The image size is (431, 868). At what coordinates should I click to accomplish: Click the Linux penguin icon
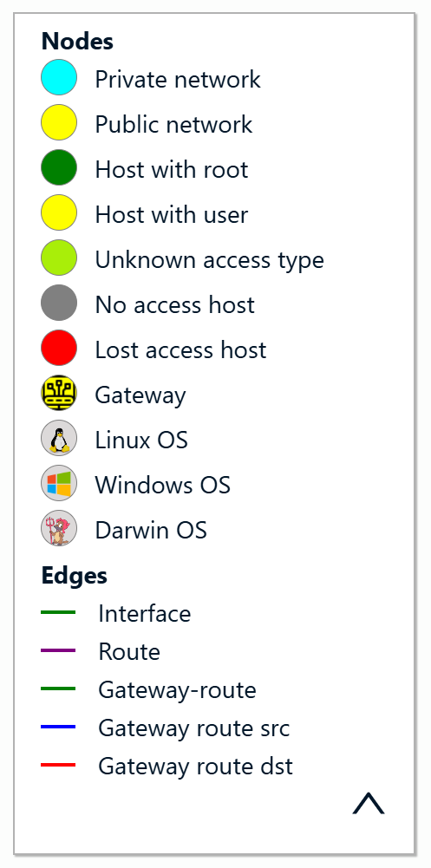59,438
